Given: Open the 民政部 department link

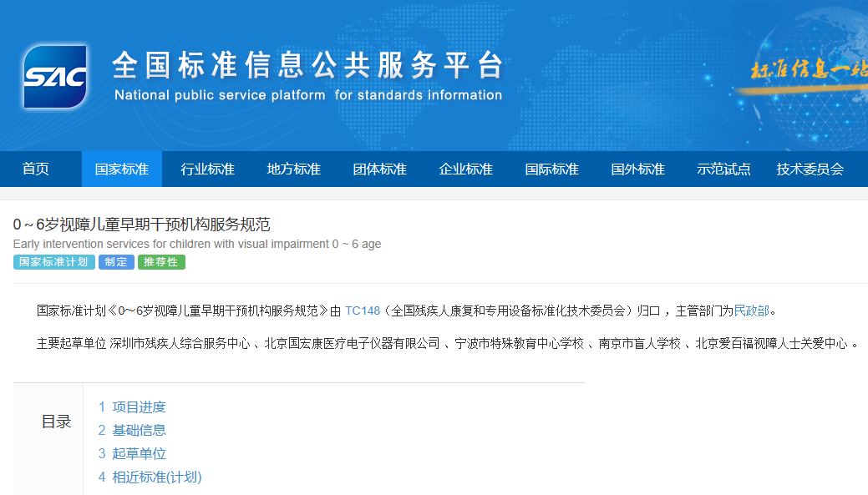Looking at the screenshot, I should pos(751,311).
